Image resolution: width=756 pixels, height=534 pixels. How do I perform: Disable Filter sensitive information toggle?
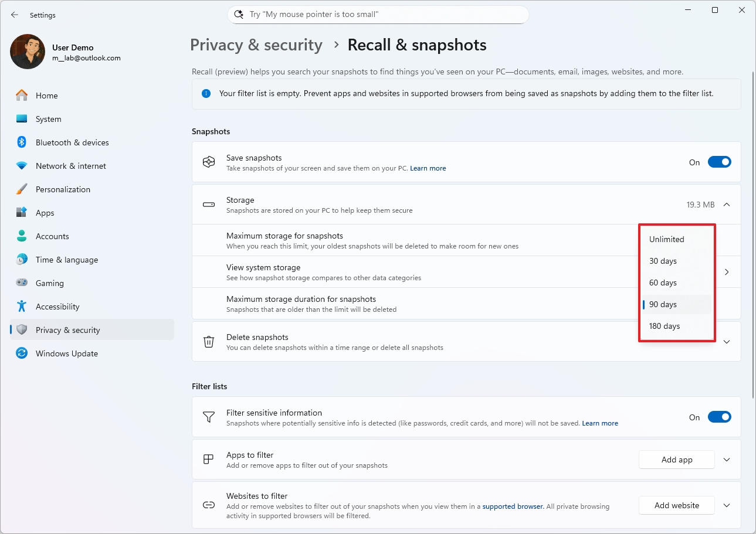719,417
